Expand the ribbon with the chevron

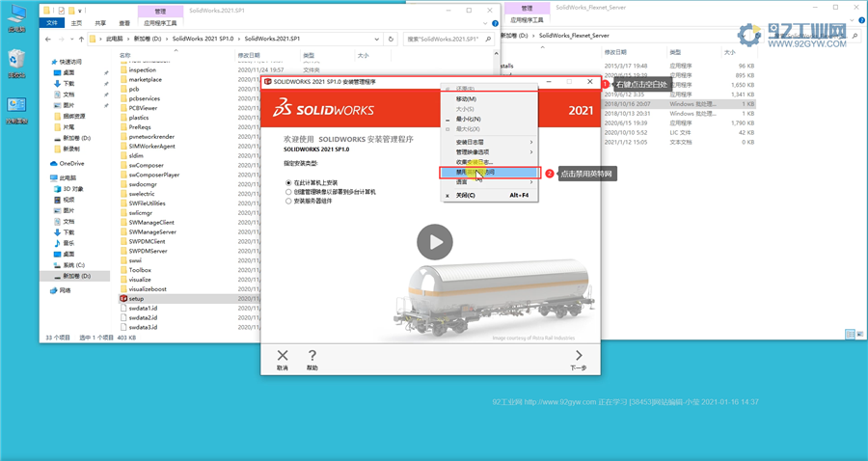click(x=485, y=23)
